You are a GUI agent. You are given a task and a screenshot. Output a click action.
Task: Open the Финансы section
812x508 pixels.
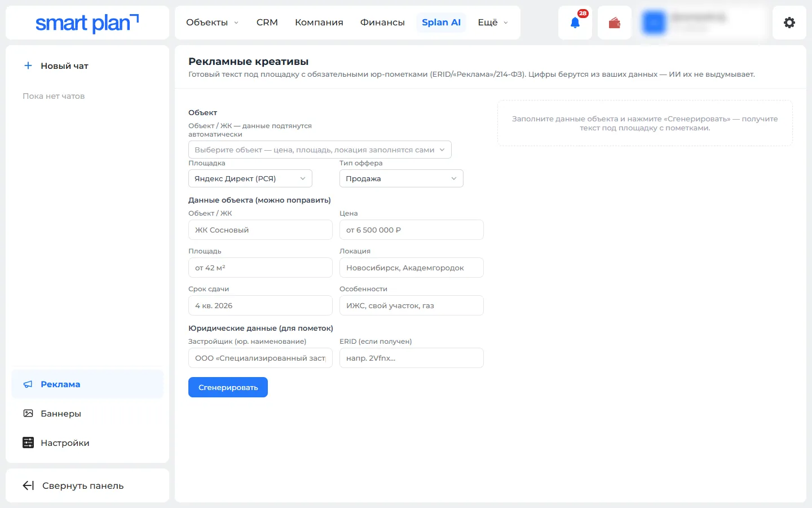[382, 23]
